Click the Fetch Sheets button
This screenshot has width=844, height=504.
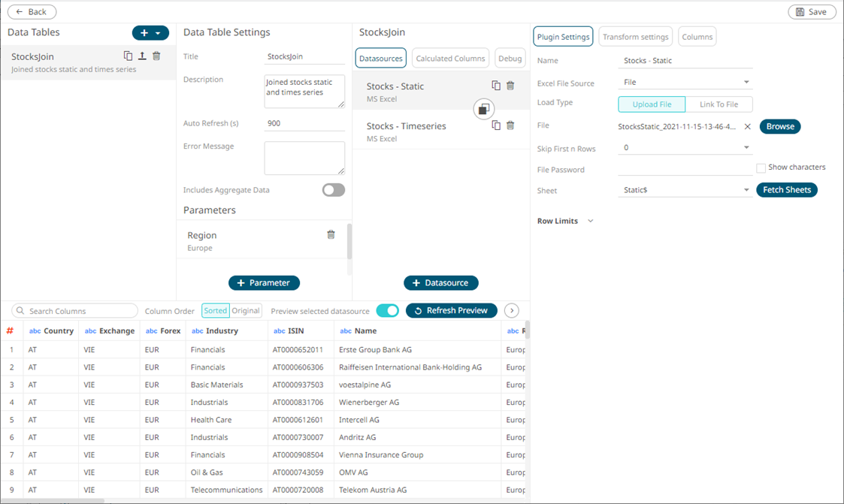point(786,190)
